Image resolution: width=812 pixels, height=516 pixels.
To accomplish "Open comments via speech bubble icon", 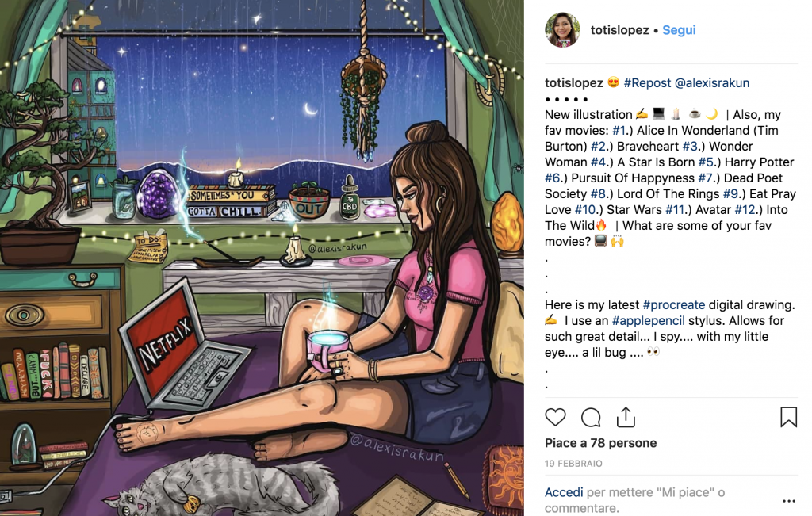I will [590, 417].
